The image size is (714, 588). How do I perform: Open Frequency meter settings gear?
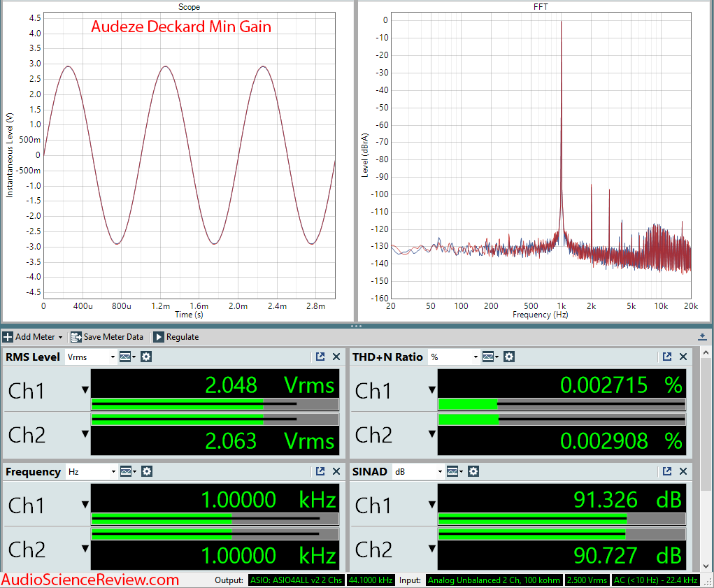coord(147,472)
